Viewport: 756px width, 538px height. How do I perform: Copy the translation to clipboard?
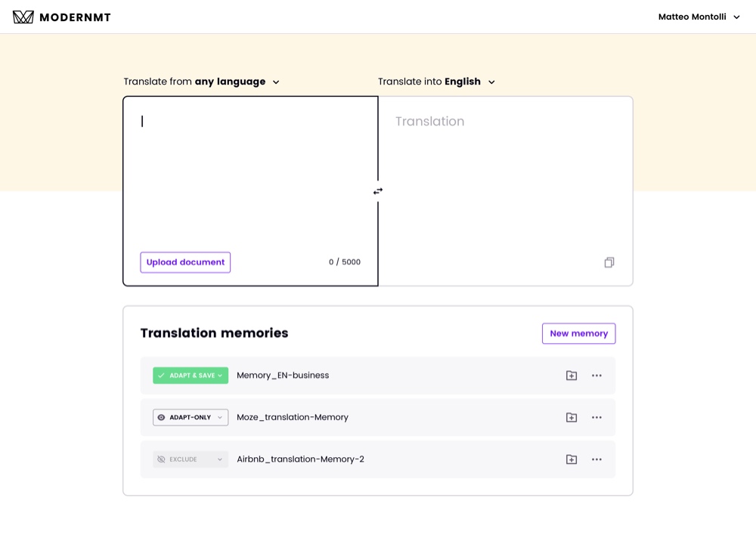pyautogui.click(x=609, y=262)
